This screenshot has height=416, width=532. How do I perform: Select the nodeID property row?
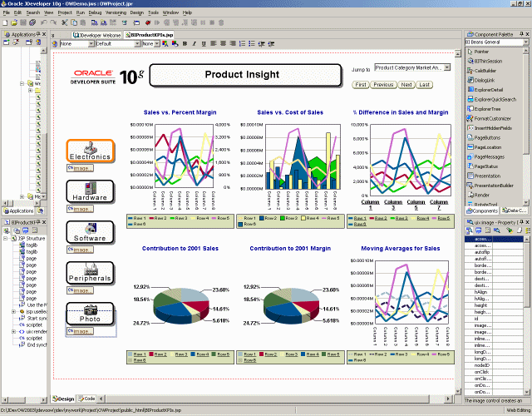point(494,365)
